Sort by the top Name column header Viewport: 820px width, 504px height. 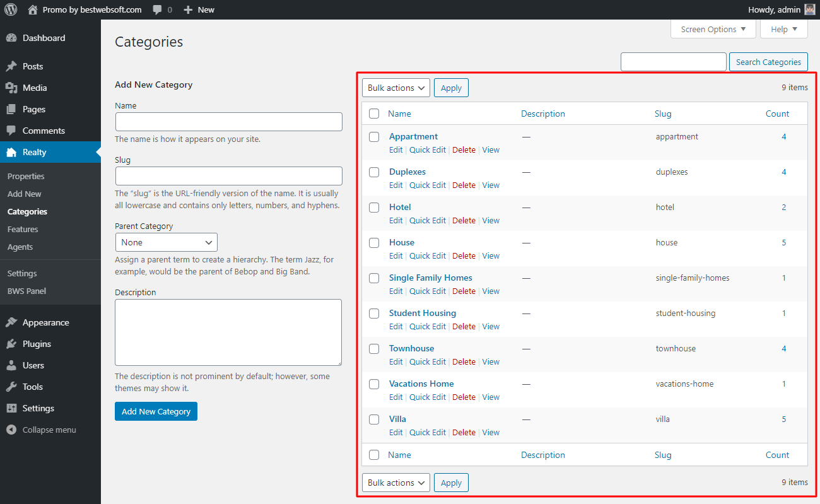pos(399,114)
